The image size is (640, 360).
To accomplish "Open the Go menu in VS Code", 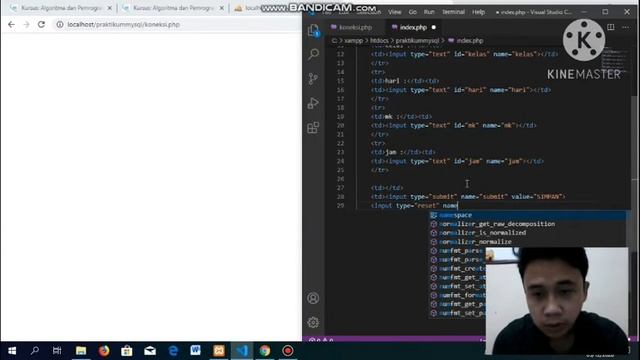I will (413, 12).
